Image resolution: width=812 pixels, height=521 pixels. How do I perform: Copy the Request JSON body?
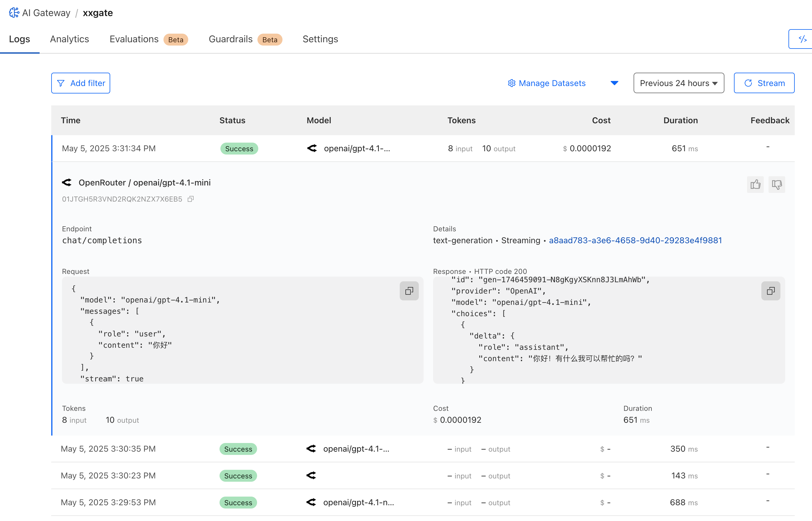click(409, 291)
